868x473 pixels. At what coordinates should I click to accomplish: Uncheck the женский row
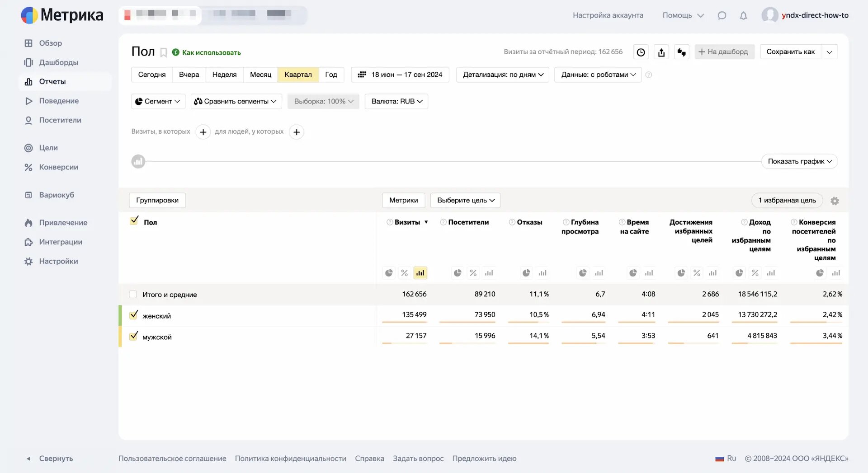133,315
